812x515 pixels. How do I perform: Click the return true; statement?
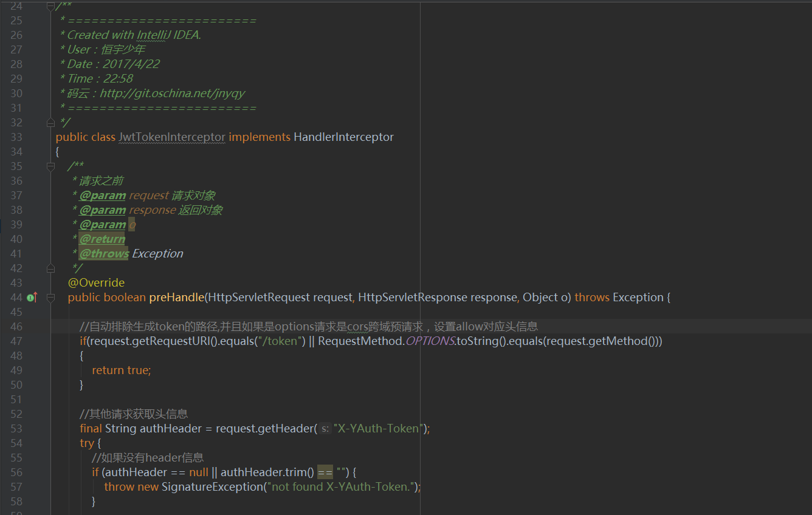pyautogui.click(x=122, y=370)
